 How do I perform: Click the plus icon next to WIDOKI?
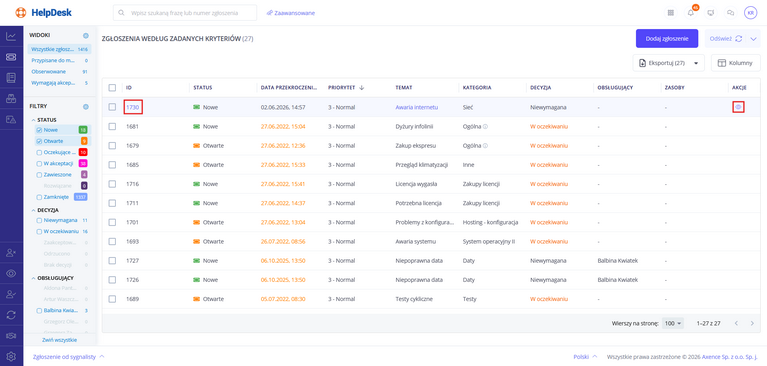(86, 35)
